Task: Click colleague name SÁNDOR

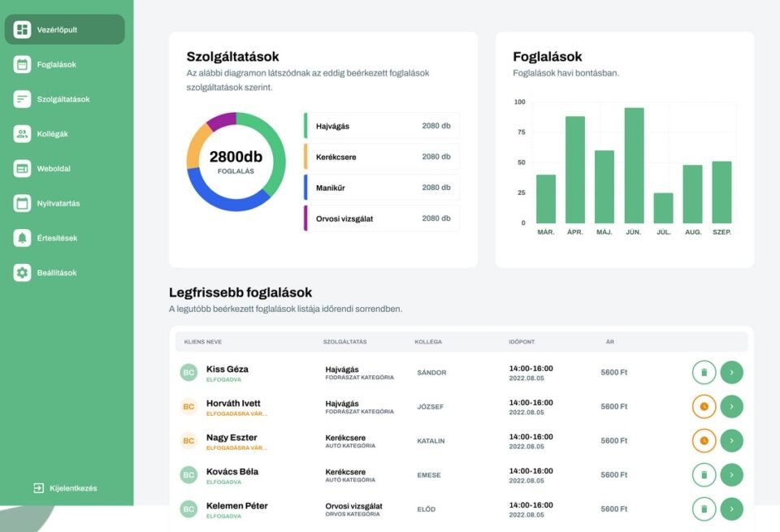Action: (431, 372)
